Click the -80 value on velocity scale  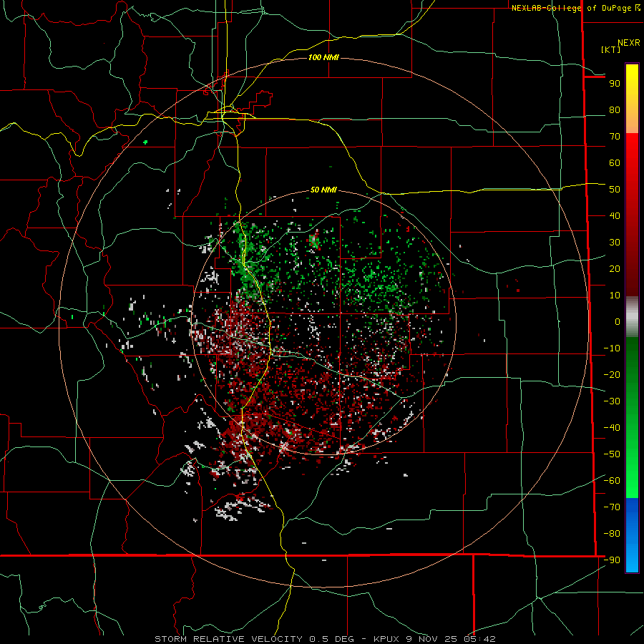pos(612,534)
